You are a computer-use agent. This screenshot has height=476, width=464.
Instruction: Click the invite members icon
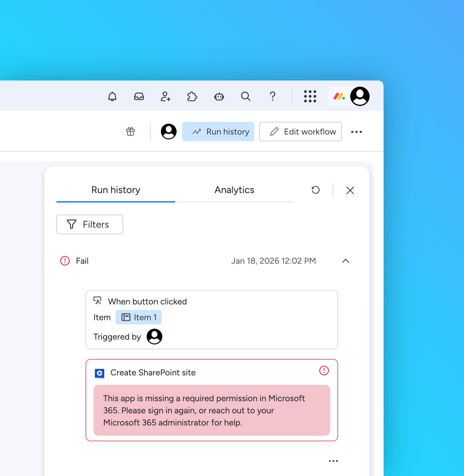[165, 96]
